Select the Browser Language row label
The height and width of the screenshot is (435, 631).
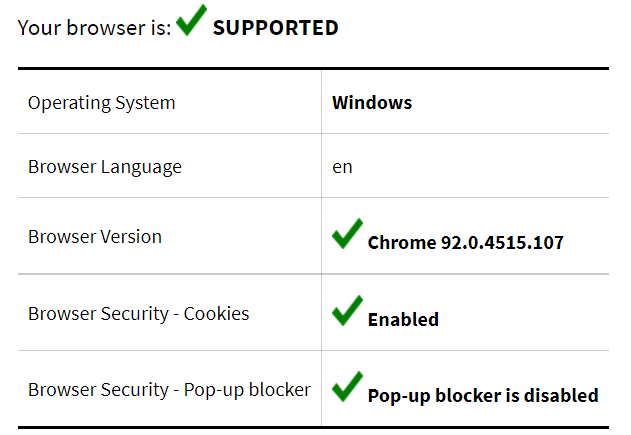(105, 167)
